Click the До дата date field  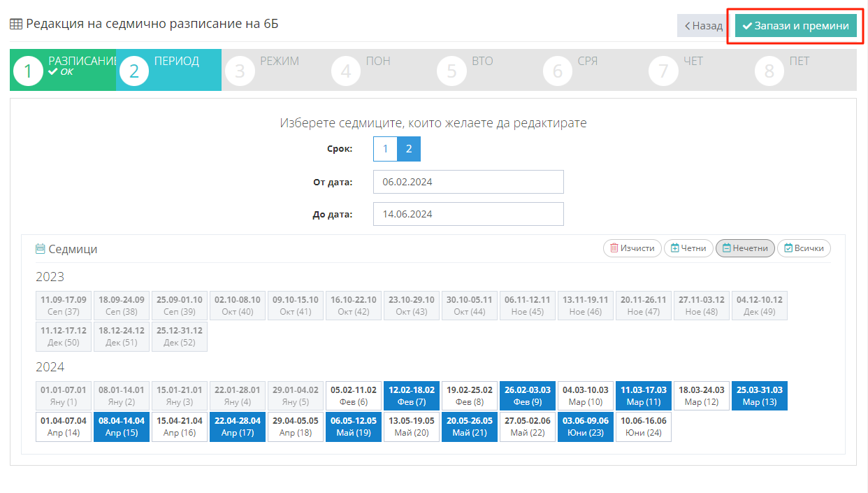coord(468,214)
